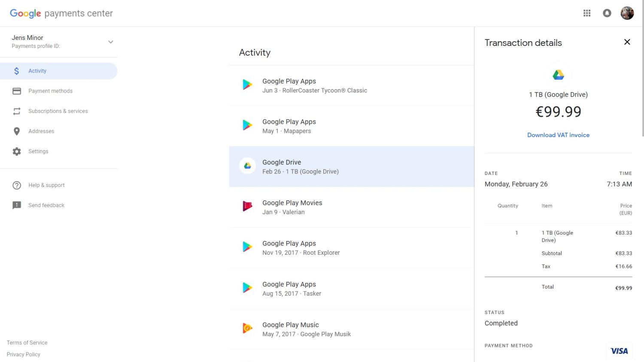The width and height of the screenshot is (644, 362).
Task: Click the Settings gear icon
Action: pos(17,151)
